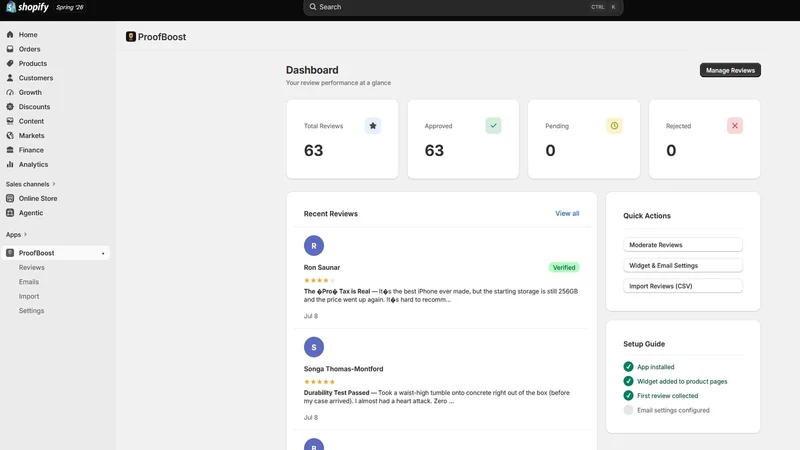Screen dimensions: 800x450
Task: Open Widget & Email Settings
Action: [683, 265]
